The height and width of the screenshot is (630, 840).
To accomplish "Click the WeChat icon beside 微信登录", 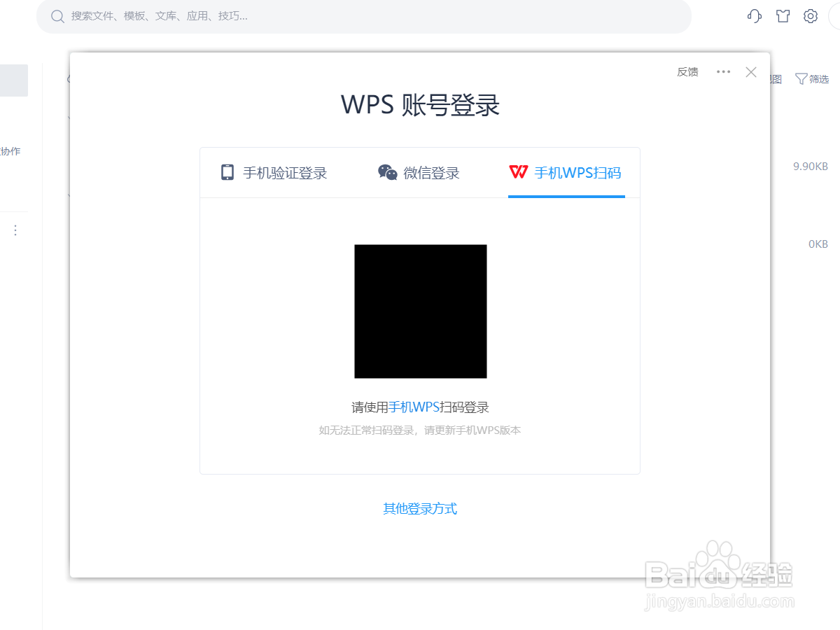I will (387, 171).
